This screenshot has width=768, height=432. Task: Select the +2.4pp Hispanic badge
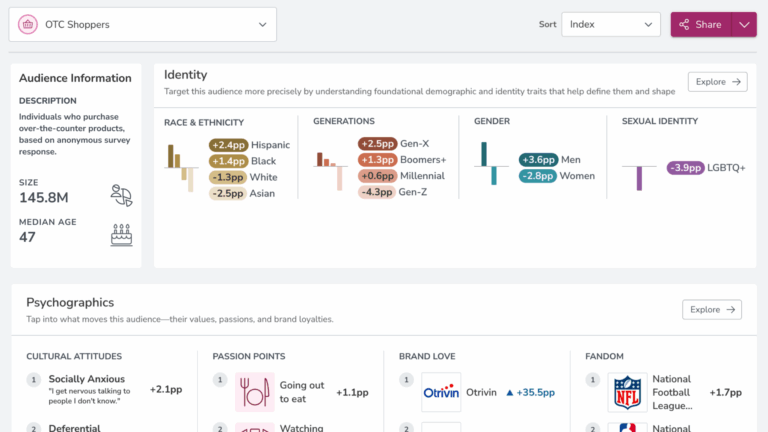click(x=227, y=145)
